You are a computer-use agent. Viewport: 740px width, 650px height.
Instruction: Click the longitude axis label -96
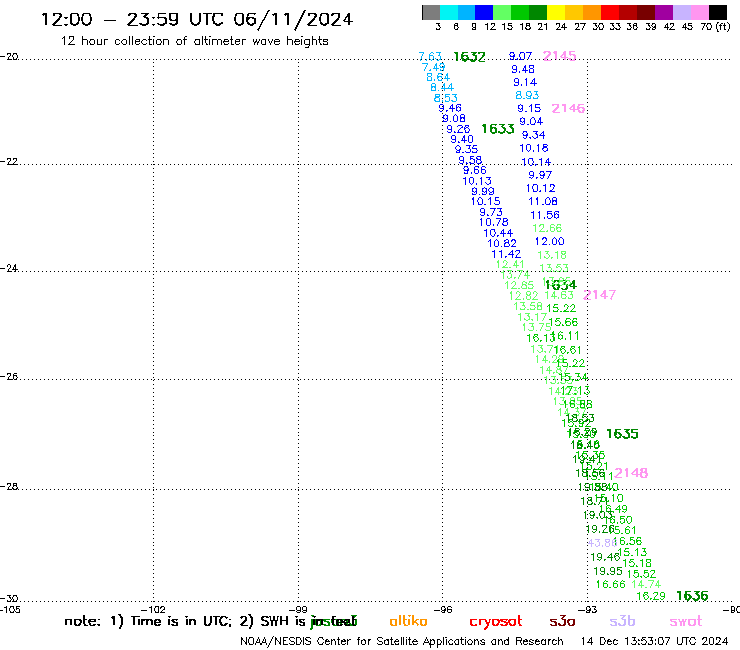443,609
